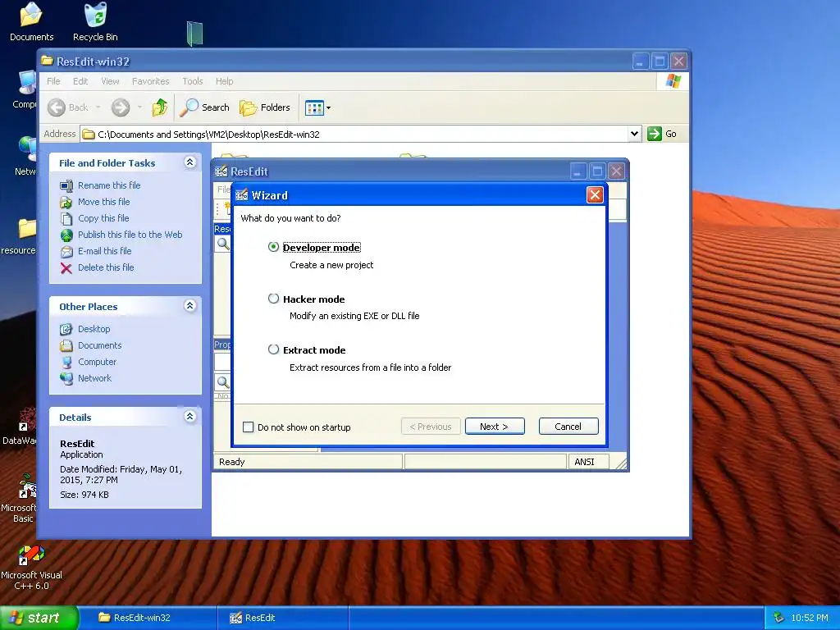Click Delete this file link
840x630 pixels.
point(106,267)
